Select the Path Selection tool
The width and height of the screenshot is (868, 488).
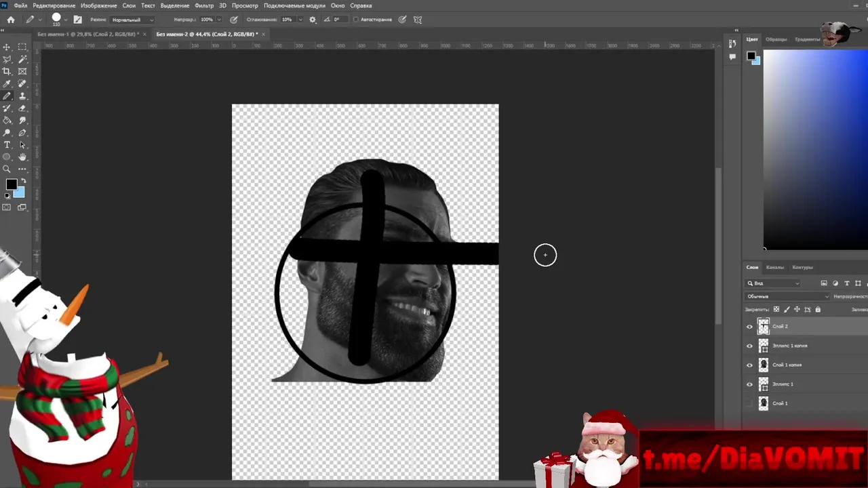tap(22, 145)
